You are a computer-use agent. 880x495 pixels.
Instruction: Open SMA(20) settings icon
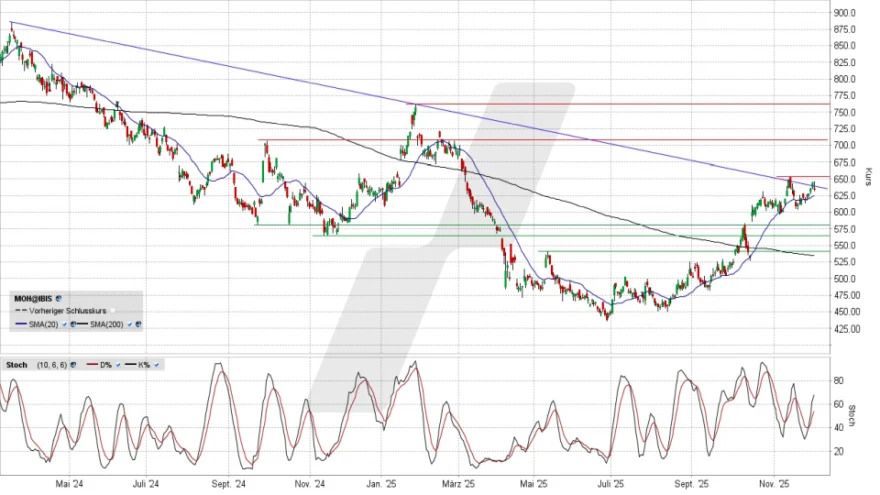pos(74,324)
